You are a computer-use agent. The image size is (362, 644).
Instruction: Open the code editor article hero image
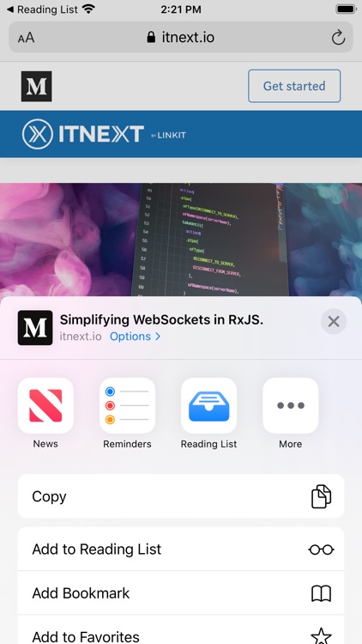click(x=181, y=240)
